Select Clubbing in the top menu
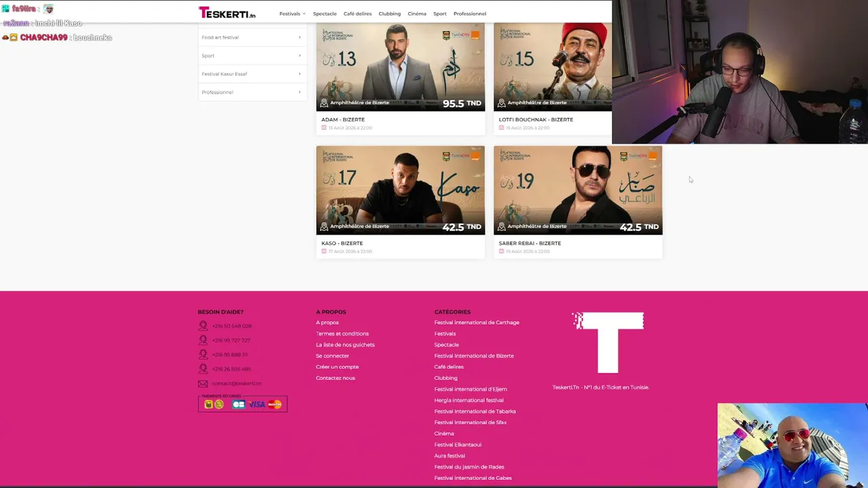Screen dimensions: 868x488 [389, 14]
